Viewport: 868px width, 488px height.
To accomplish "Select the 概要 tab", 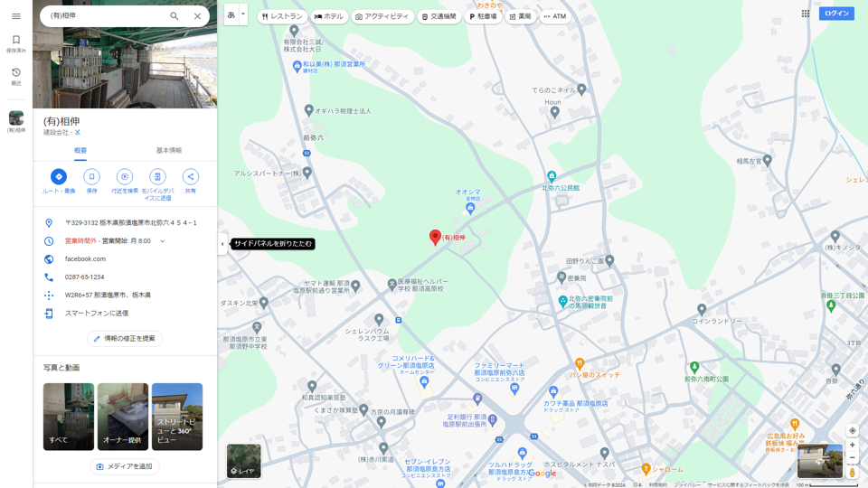I will 80,151.
